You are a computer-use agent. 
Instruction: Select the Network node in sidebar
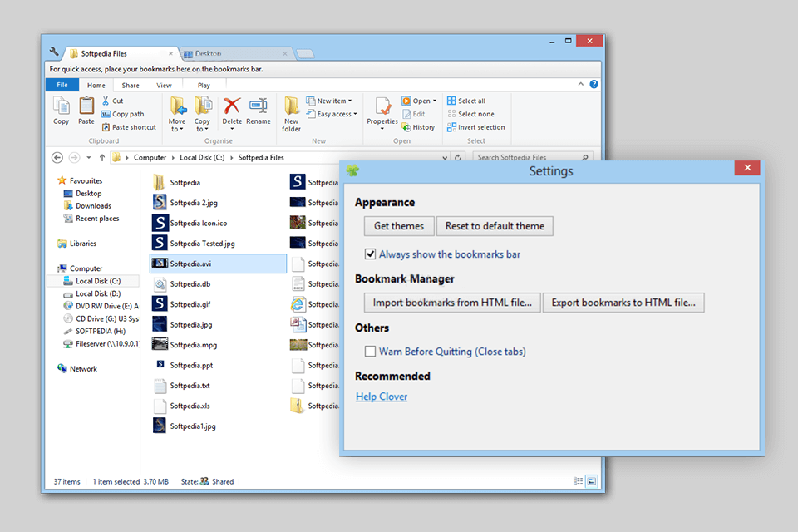point(77,368)
